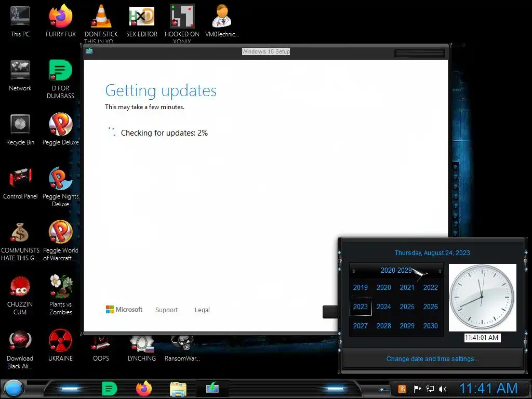This screenshot has height=399, width=532.
Task: Launch Peggle World of Warcraft shortcut
Action: pos(60,241)
